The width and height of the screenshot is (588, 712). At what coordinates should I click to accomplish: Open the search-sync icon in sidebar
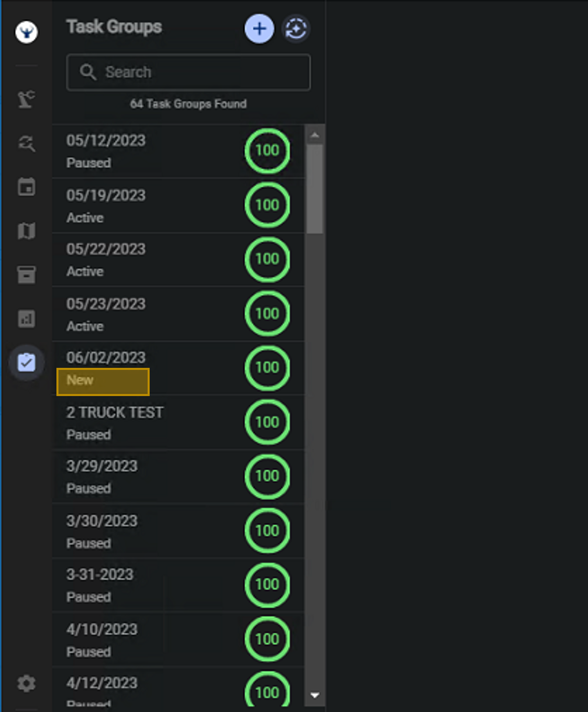point(27,143)
